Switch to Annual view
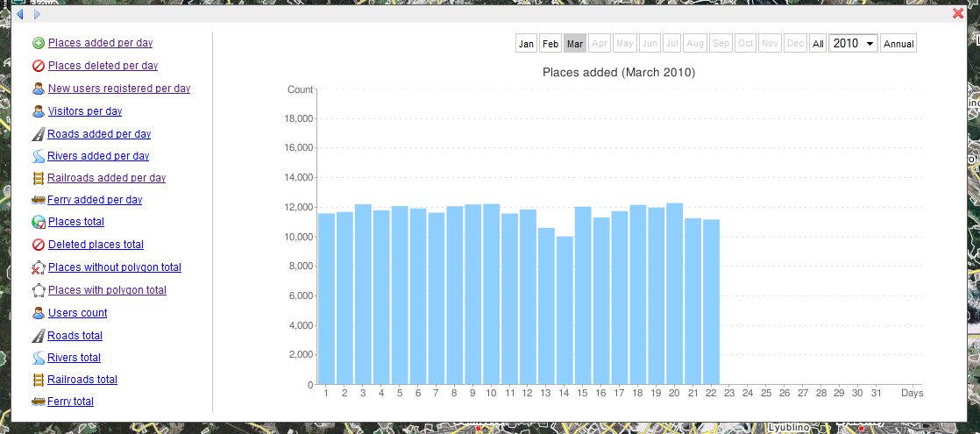Viewport: 980px width, 434px height. click(898, 44)
